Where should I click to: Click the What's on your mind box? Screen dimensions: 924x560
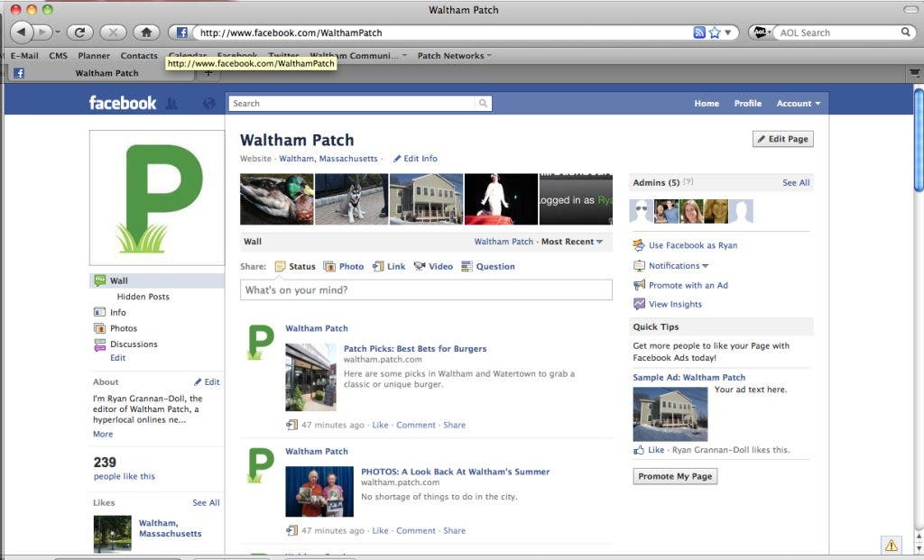(x=426, y=289)
